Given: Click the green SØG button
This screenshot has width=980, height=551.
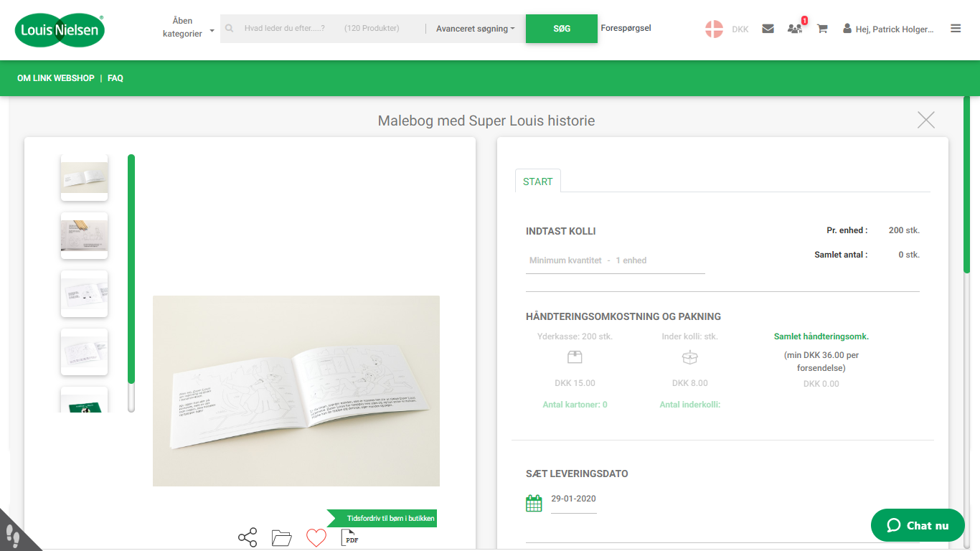Looking at the screenshot, I should pos(562,29).
